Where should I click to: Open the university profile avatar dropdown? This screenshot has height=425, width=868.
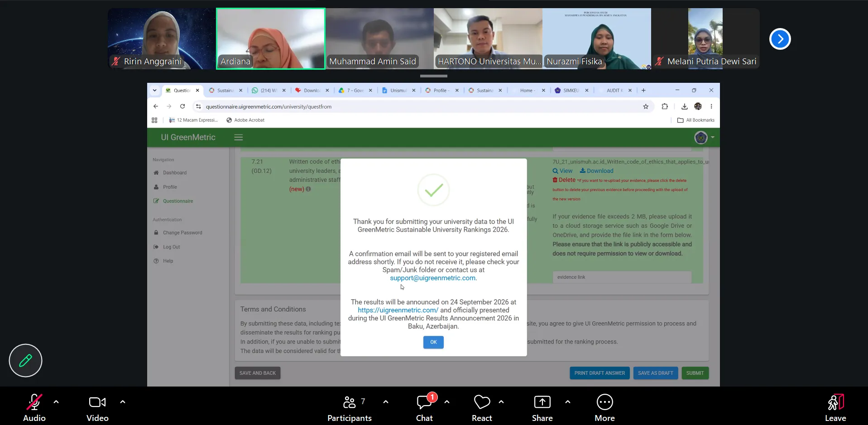click(704, 137)
